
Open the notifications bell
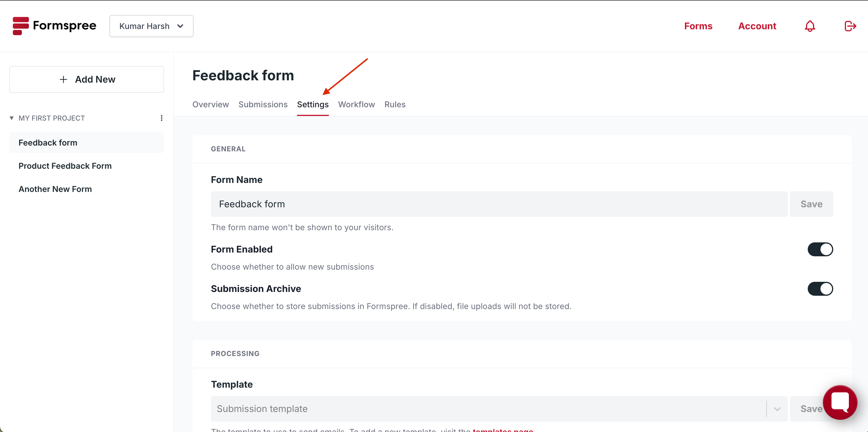tap(810, 26)
